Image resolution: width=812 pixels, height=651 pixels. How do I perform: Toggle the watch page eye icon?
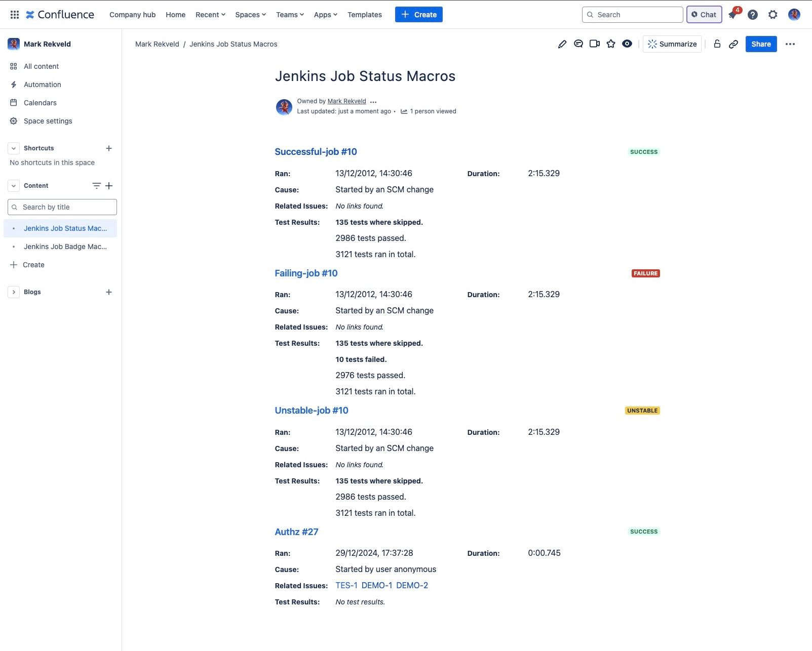click(627, 44)
